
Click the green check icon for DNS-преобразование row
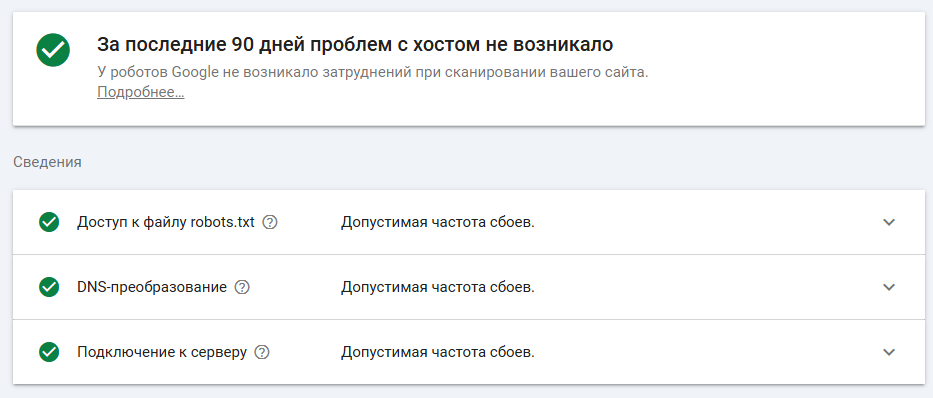coord(49,287)
